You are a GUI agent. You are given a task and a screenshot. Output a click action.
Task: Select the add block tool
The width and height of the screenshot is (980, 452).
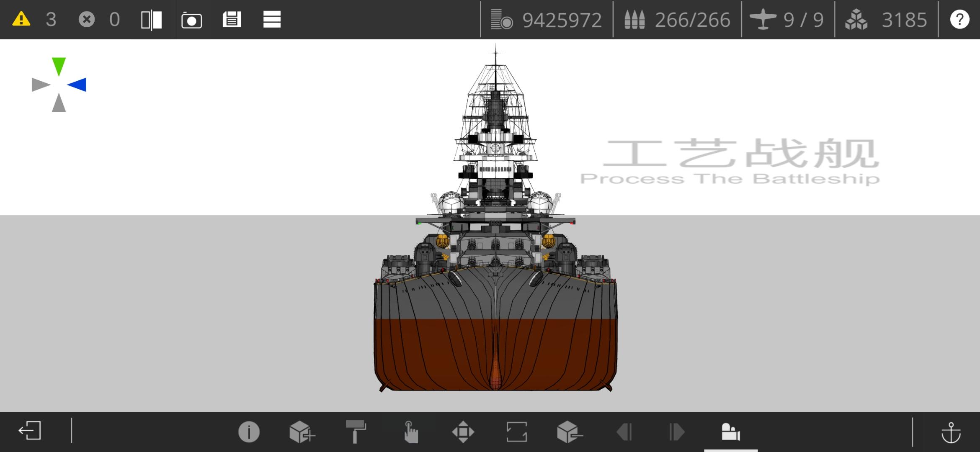(x=302, y=432)
